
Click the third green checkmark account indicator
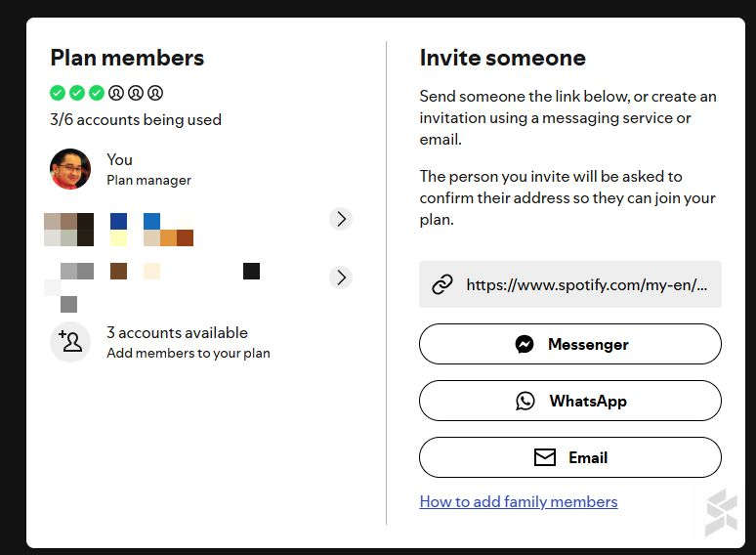pos(97,93)
